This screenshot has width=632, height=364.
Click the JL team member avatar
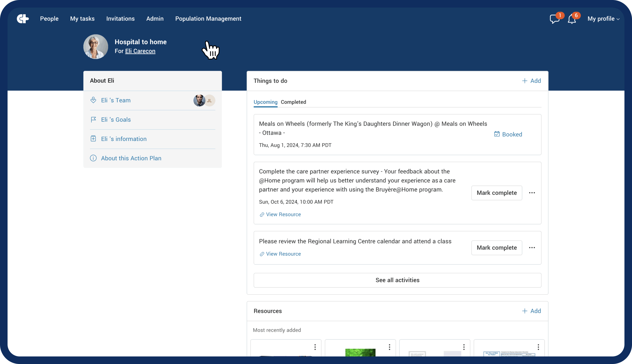tap(210, 100)
